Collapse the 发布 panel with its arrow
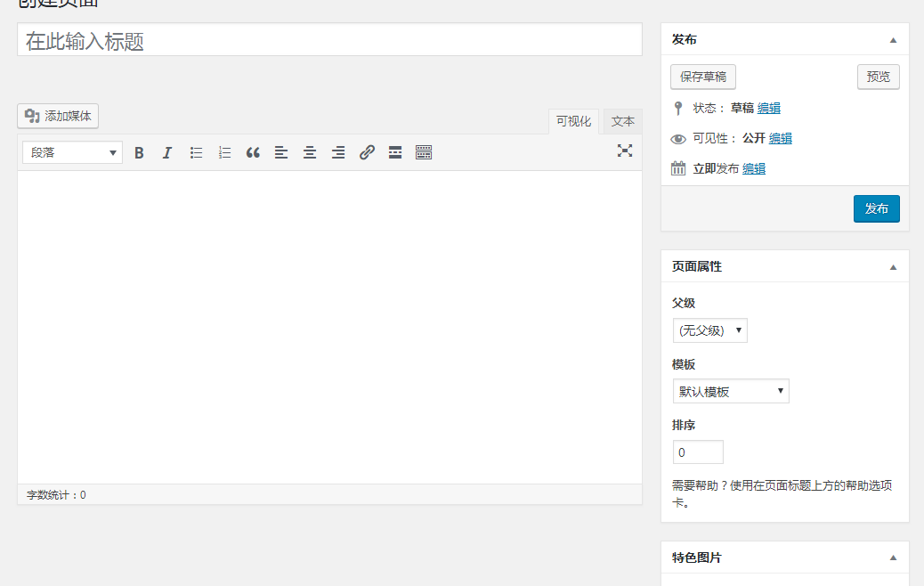This screenshot has width=924, height=586. [x=893, y=40]
